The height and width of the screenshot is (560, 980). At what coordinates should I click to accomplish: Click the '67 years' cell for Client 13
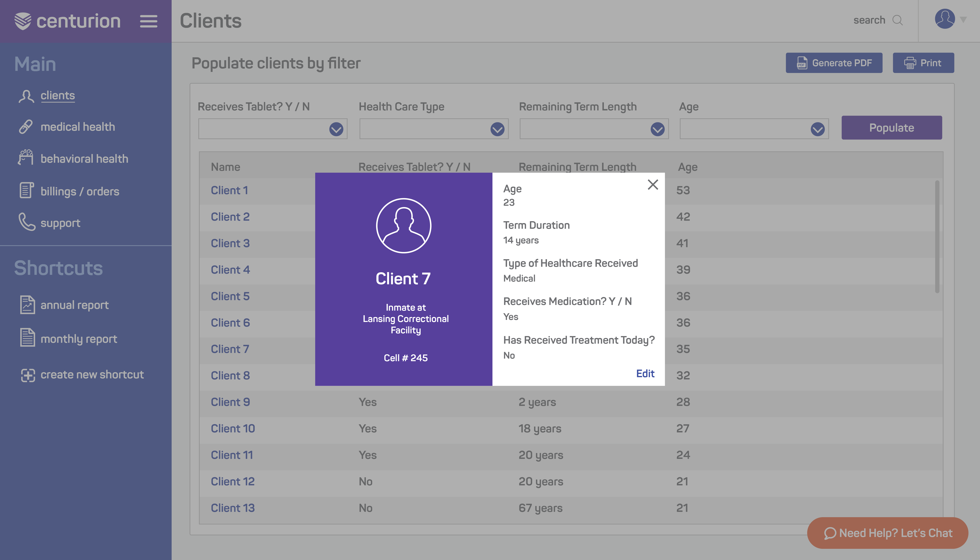point(540,508)
